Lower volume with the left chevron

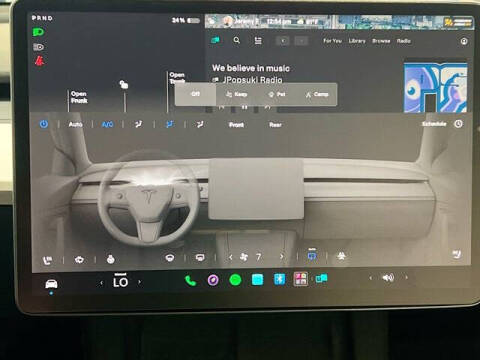click(370, 278)
